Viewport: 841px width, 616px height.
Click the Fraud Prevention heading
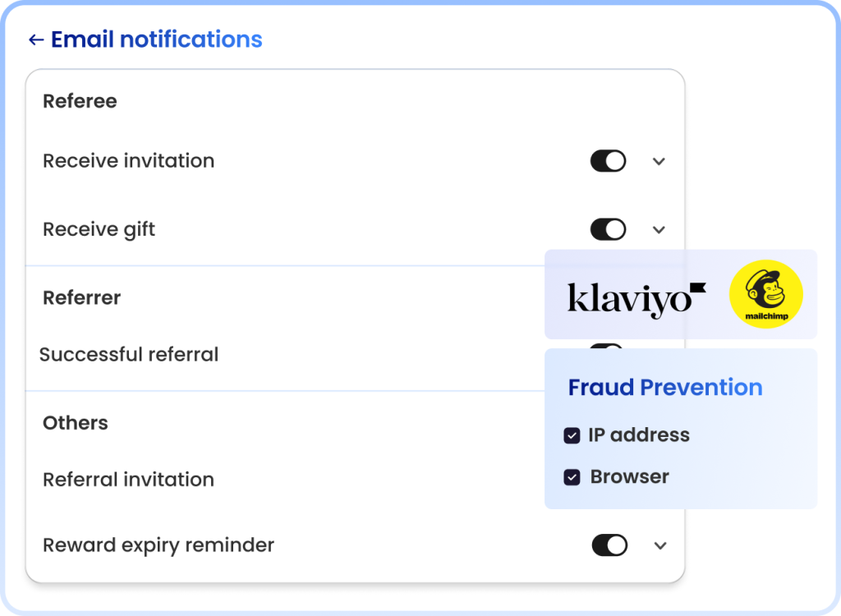(665, 388)
